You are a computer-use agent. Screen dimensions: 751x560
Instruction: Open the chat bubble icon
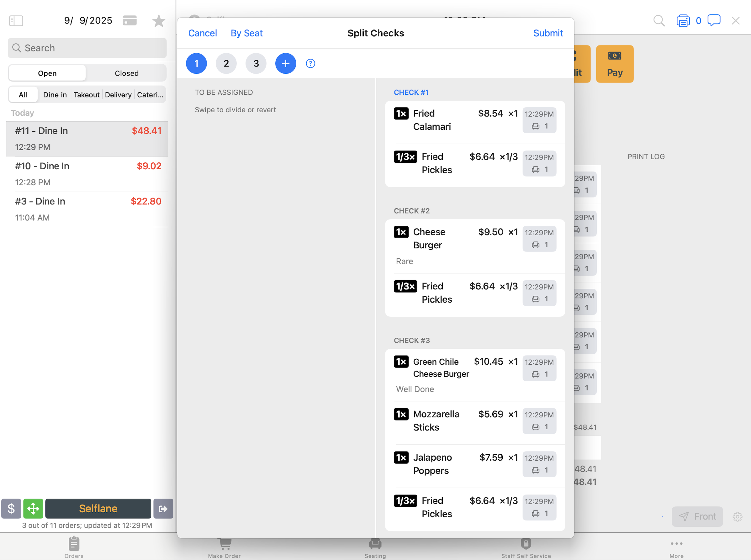[x=714, y=20]
